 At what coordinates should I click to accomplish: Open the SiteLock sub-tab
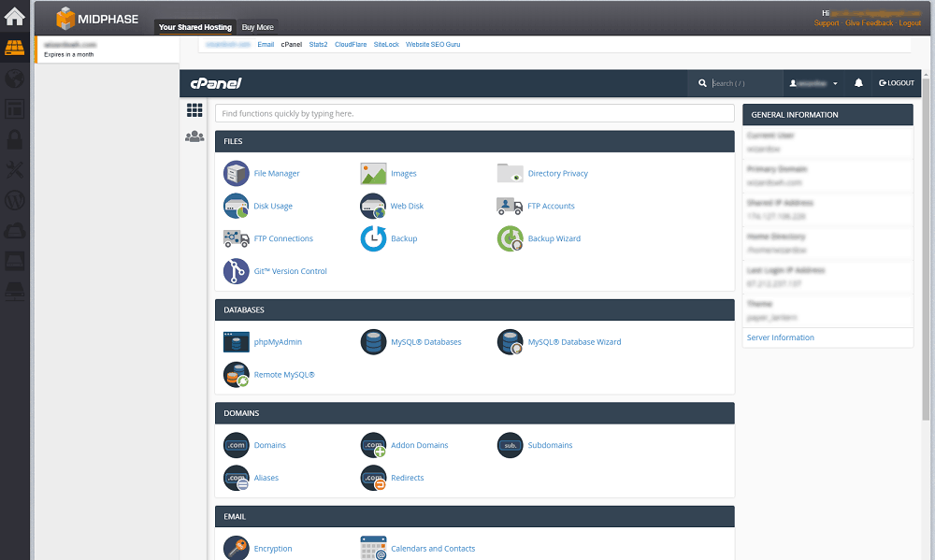pyautogui.click(x=386, y=45)
